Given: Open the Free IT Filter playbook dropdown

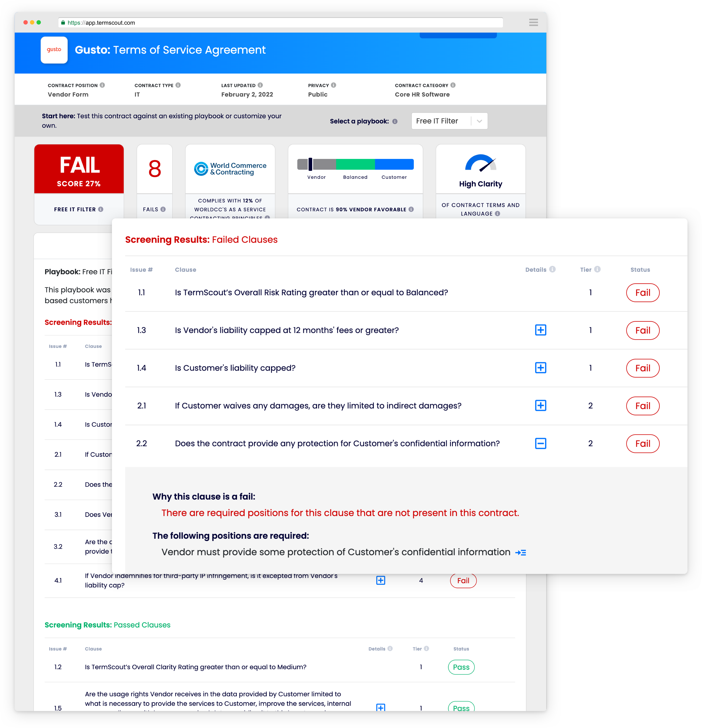Looking at the screenshot, I should [x=449, y=121].
